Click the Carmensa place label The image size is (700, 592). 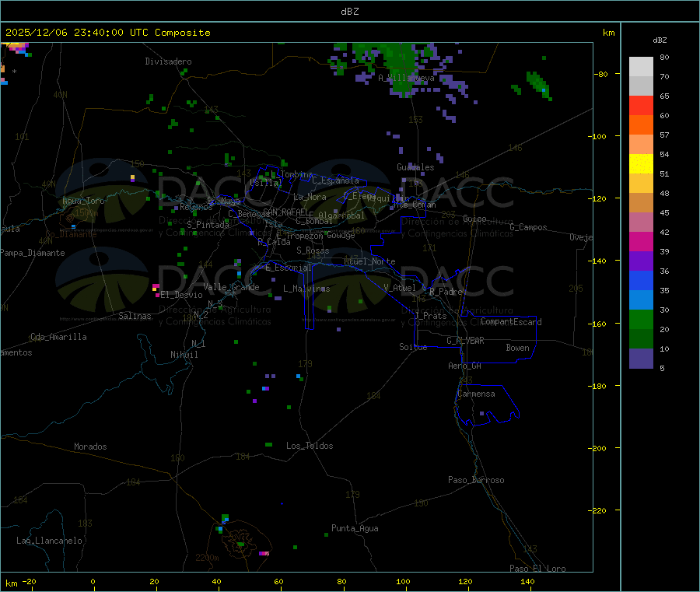point(476,394)
